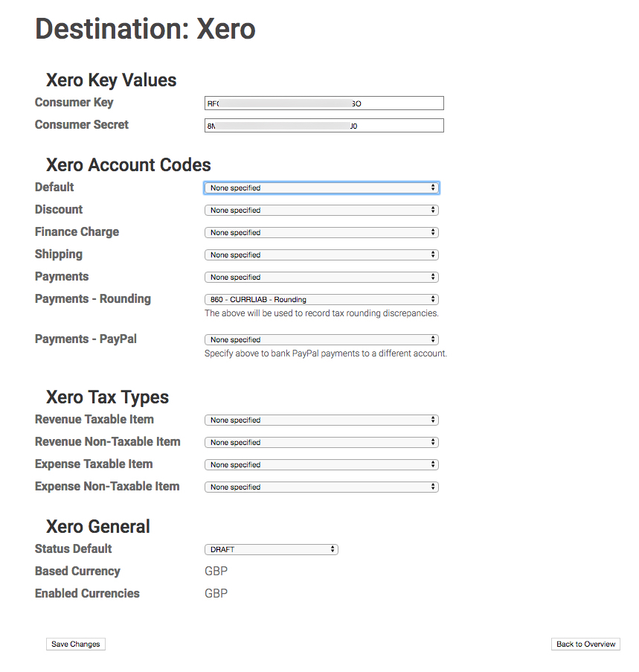This screenshot has width=639, height=672.
Task: Select the Enabled Currencies value GBP
Action: (x=216, y=594)
